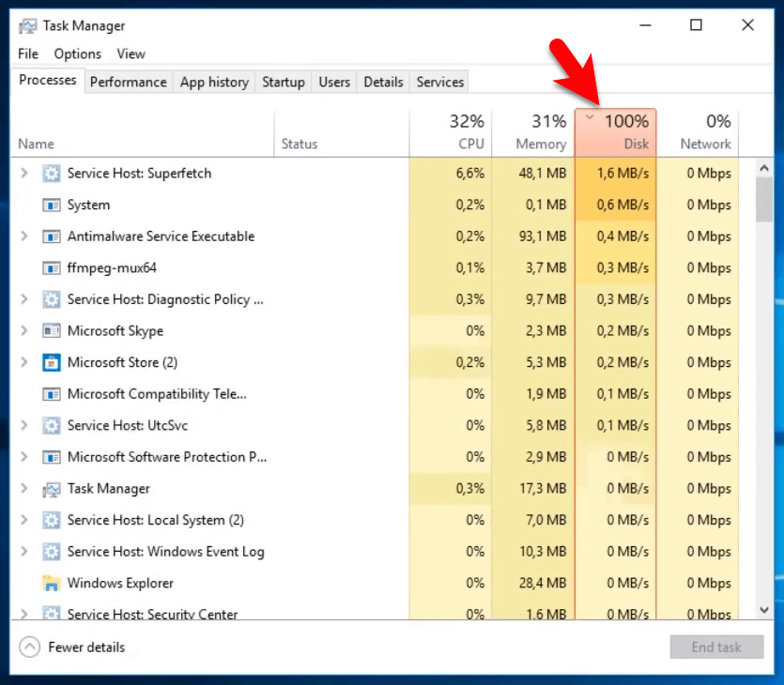Sort processes by the Name column
784x685 pixels.
(143, 133)
